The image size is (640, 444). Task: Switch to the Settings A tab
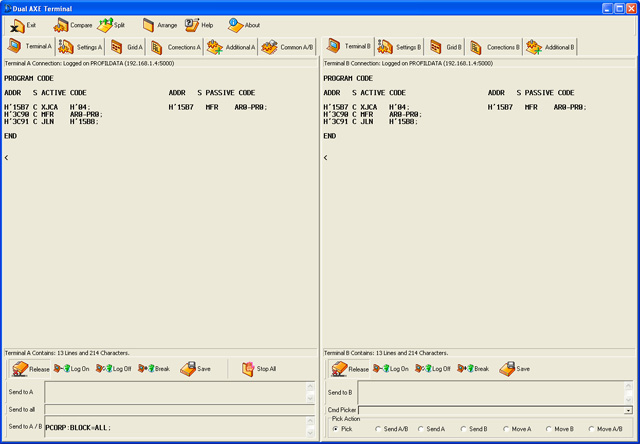(80, 46)
